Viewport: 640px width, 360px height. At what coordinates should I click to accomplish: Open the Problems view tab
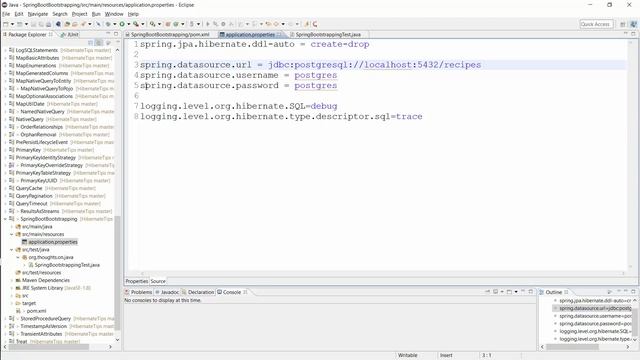138,292
